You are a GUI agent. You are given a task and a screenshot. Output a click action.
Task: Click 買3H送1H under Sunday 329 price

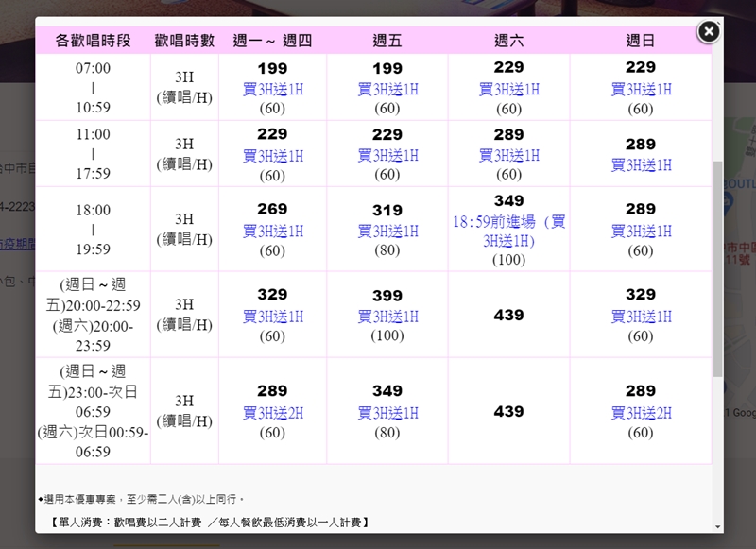tap(641, 317)
